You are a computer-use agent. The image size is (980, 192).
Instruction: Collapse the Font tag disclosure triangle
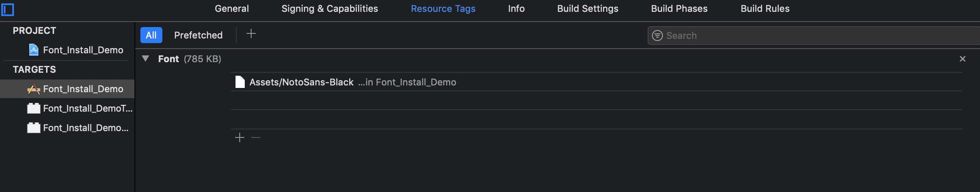pos(145,59)
